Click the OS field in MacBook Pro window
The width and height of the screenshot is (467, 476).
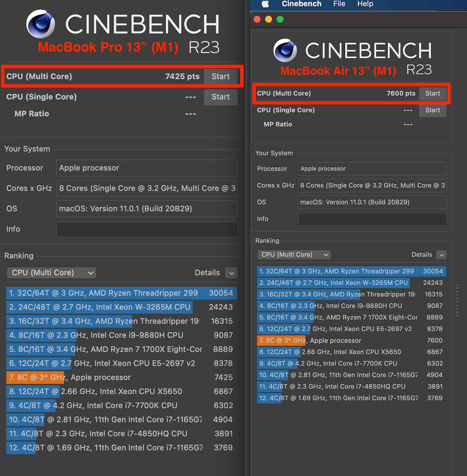(x=147, y=209)
